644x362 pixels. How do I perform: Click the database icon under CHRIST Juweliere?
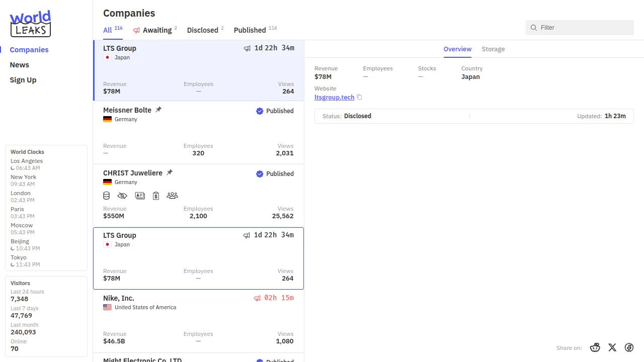pos(107,196)
